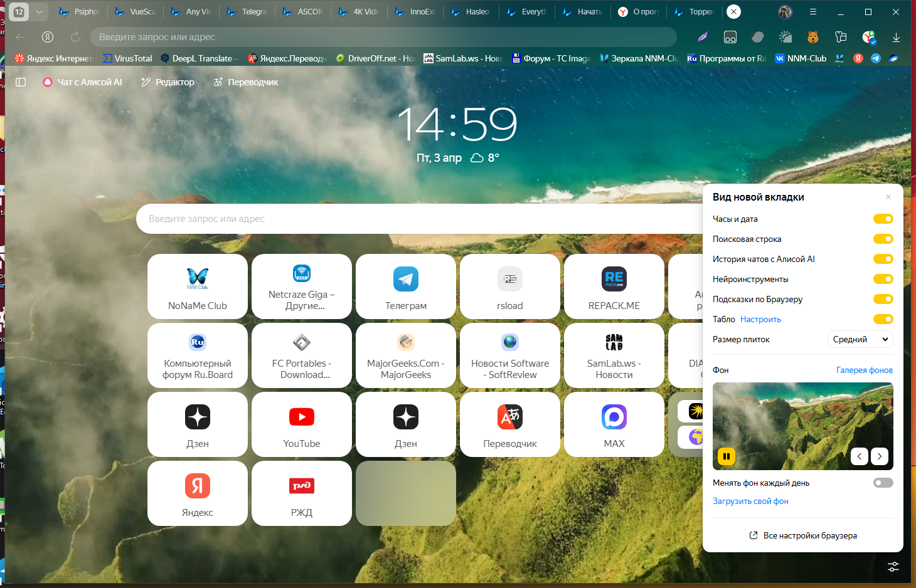Click the background preview thumbnail in the panel
The width and height of the screenshot is (916, 588).
[803, 426]
